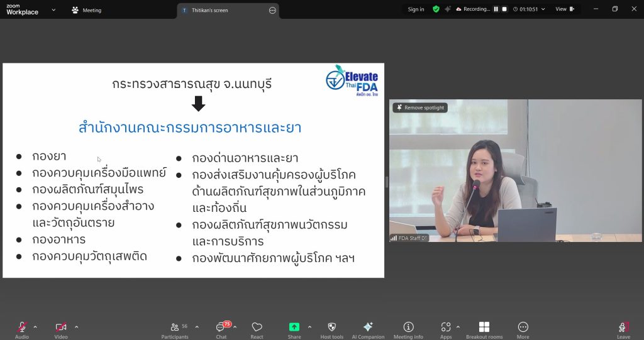Open the Chat panel
644x340 pixels.
tap(221, 329)
